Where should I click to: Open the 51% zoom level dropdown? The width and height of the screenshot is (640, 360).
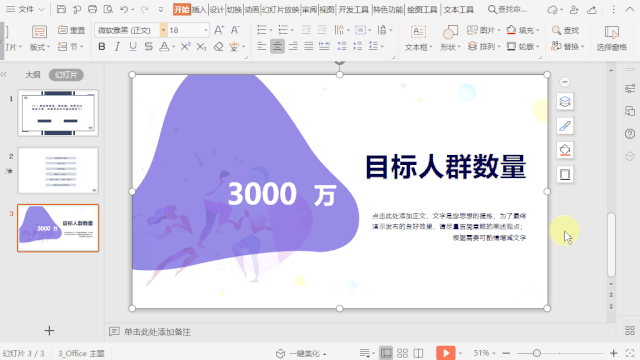click(x=484, y=353)
